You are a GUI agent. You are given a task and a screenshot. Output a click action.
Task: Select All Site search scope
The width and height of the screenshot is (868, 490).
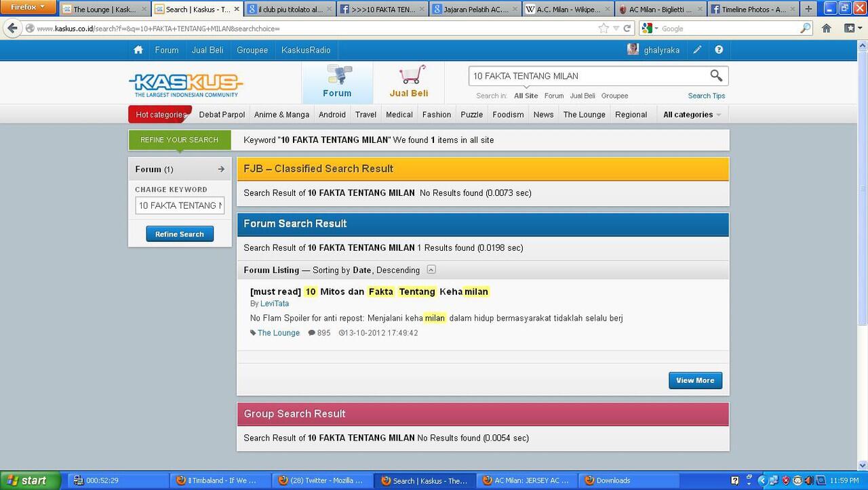pyautogui.click(x=526, y=96)
